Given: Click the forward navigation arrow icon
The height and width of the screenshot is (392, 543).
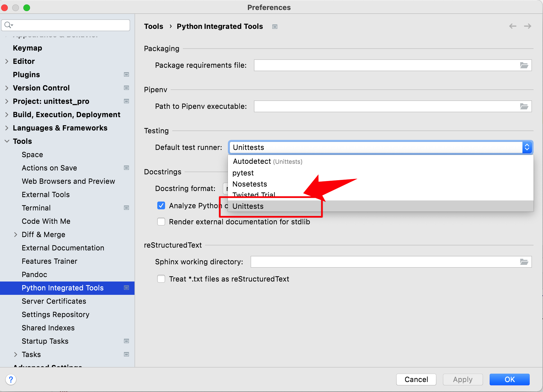Looking at the screenshot, I should tap(527, 26).
